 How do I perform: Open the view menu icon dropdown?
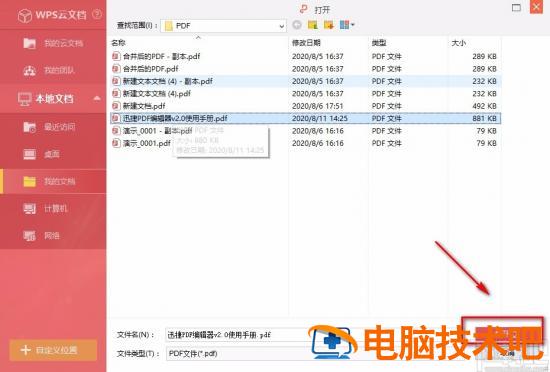[347, 25]
